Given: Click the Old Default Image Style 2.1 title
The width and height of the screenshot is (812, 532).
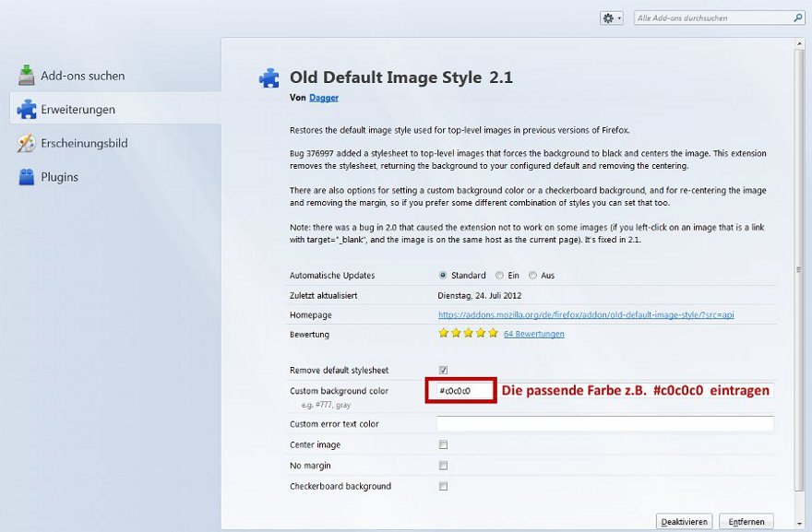Looking at the screenshot, I should pyautogui.click(x=401, y=77).
